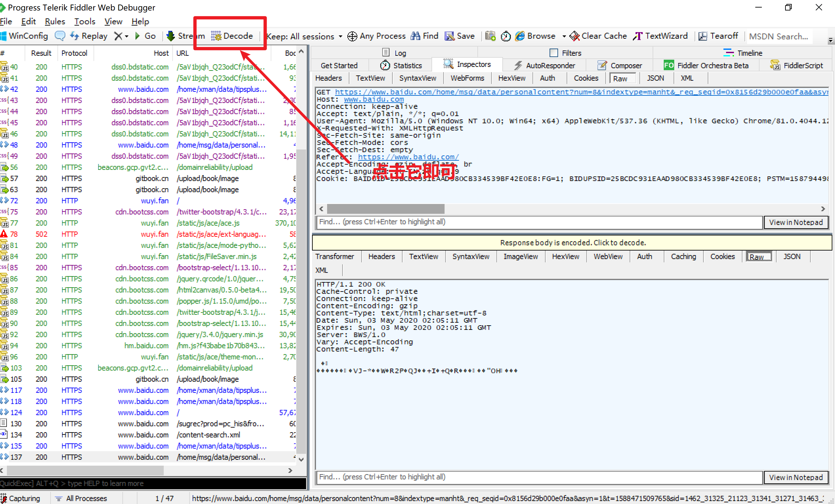Open Any Process target picker
The image size is (835, 504).
pos(377,36)
